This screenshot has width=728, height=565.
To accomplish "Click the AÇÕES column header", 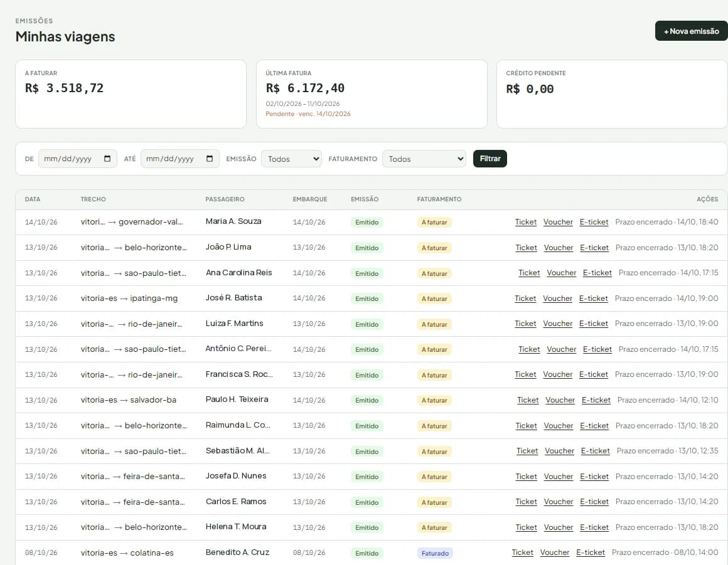I will click(707, 199).
